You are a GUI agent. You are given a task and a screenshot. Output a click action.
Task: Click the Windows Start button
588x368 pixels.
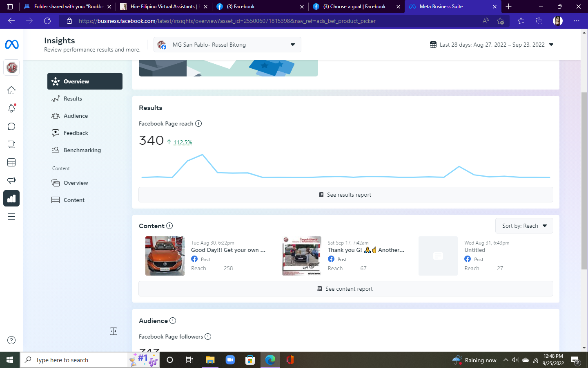pyautogui.click(x=10, y=360)
